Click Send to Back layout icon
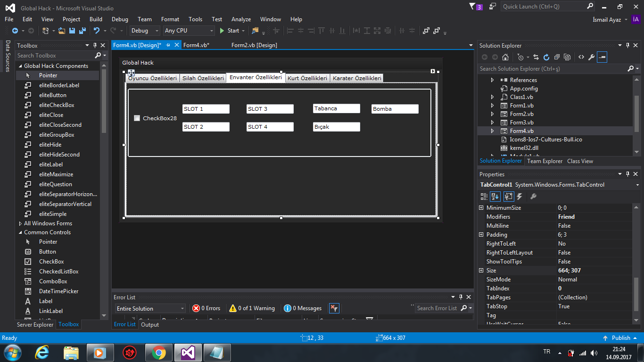Viewport: 644px width, 362px height. [x=437, y=31]
